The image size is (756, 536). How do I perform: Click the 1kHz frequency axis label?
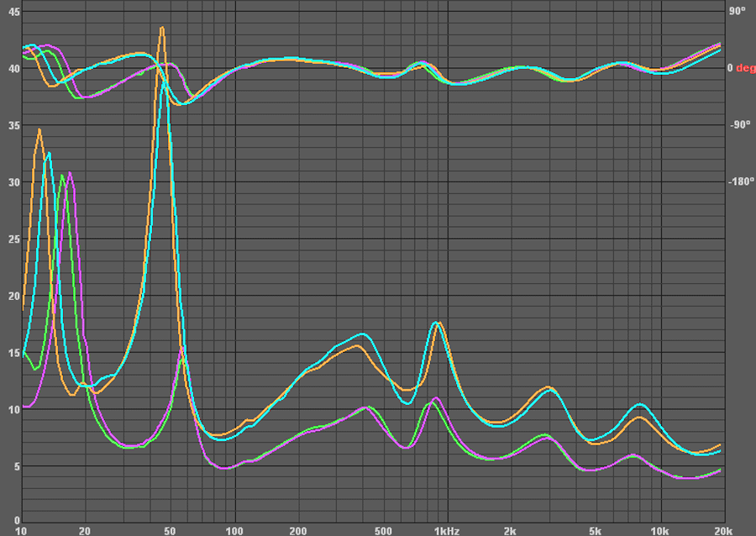click(x=447, y=531)
